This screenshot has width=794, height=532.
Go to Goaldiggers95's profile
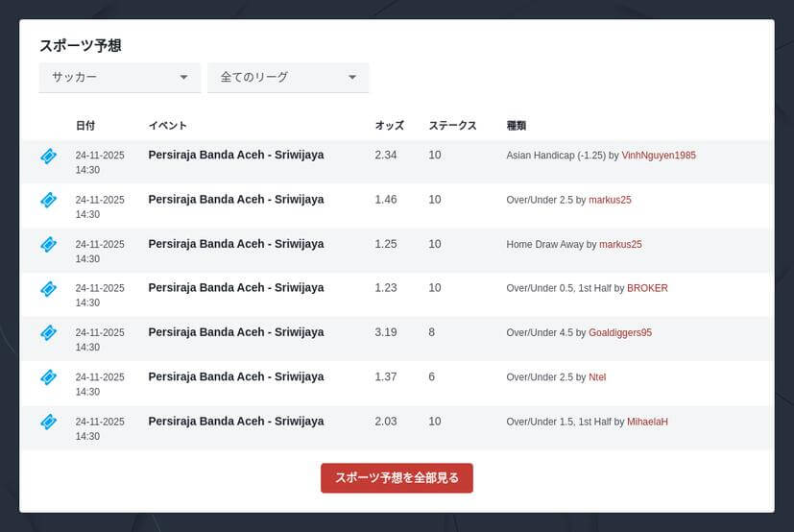point(620,332)
